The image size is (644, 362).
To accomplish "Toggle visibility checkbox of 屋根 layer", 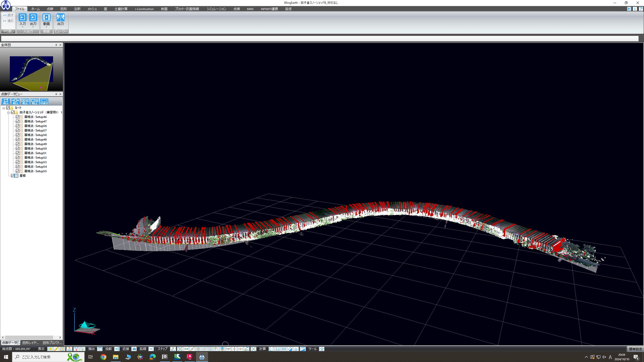I will 13,176.
